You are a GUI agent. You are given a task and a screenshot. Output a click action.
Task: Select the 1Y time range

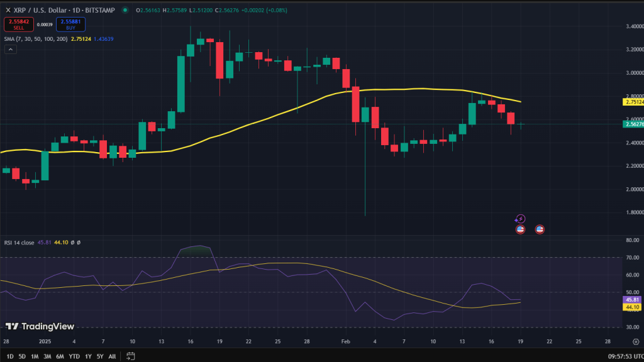click(88, 356)
